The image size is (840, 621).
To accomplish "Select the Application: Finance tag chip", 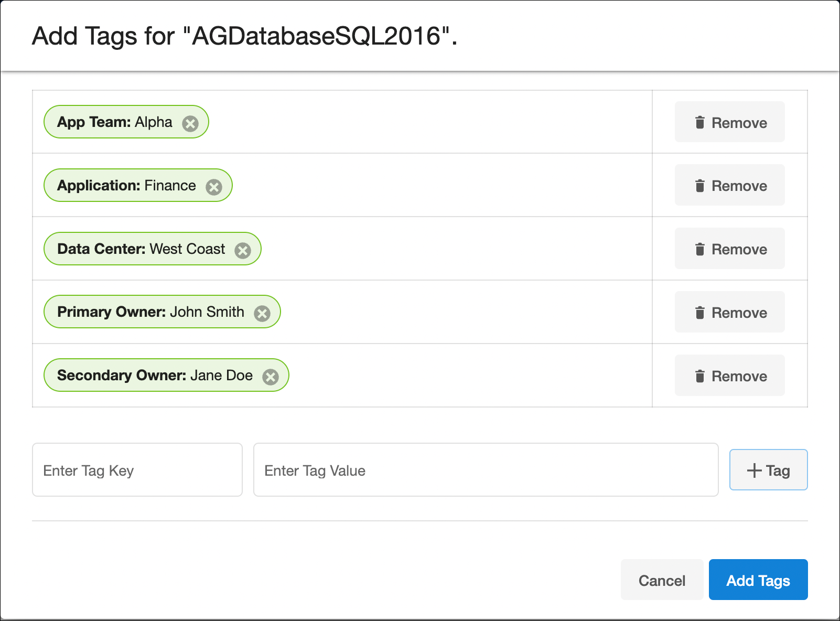I will click(x=126, y=186).
